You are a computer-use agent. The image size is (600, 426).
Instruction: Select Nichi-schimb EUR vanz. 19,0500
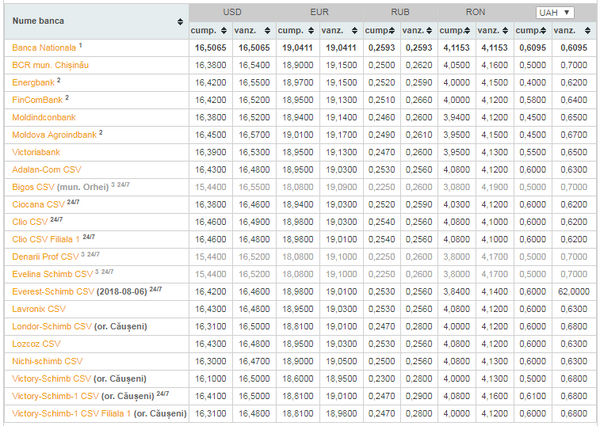point(341,361)
